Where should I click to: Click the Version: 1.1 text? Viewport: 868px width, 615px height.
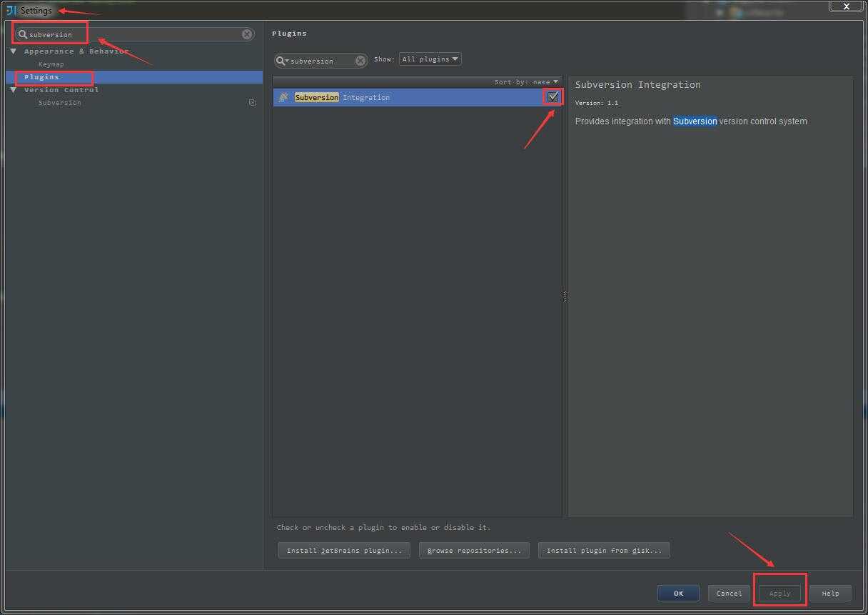(597, 103)
